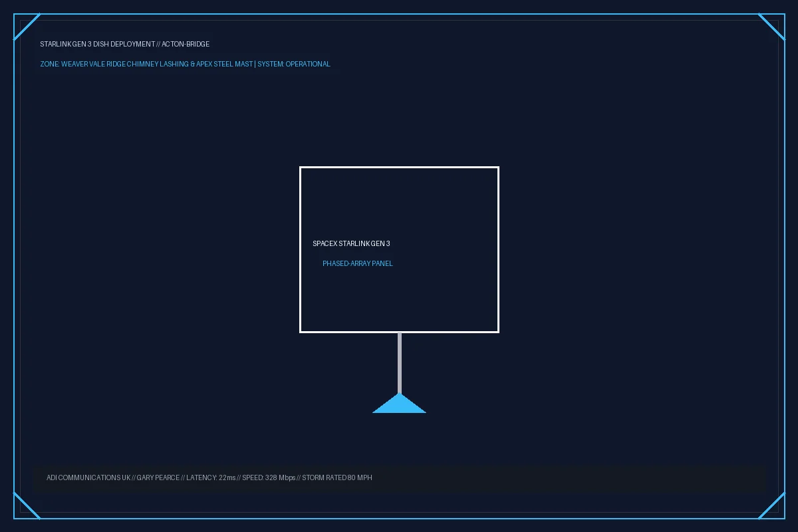Click ADI COMMUNICATIONS UK in the footer

(88, 478)
